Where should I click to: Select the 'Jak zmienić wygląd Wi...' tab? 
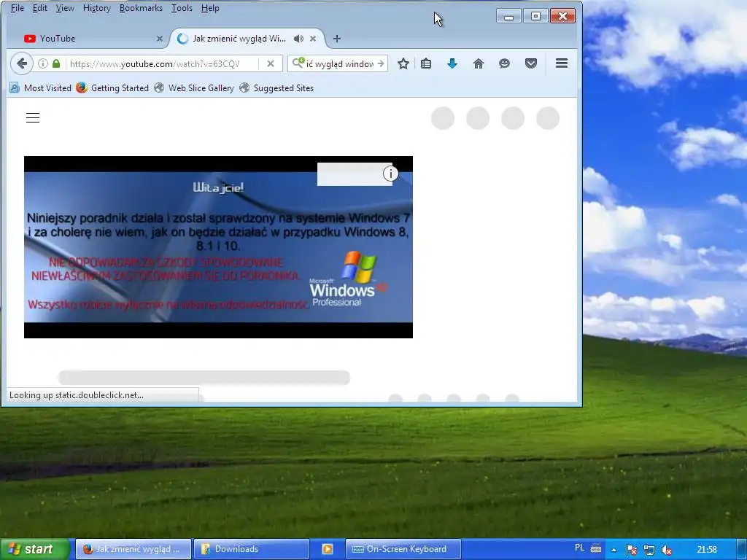tap(239, 39)
